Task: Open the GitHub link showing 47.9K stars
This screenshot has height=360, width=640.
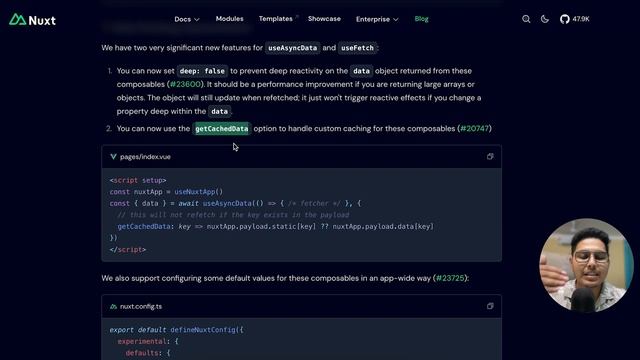Action: pos(575,19)
